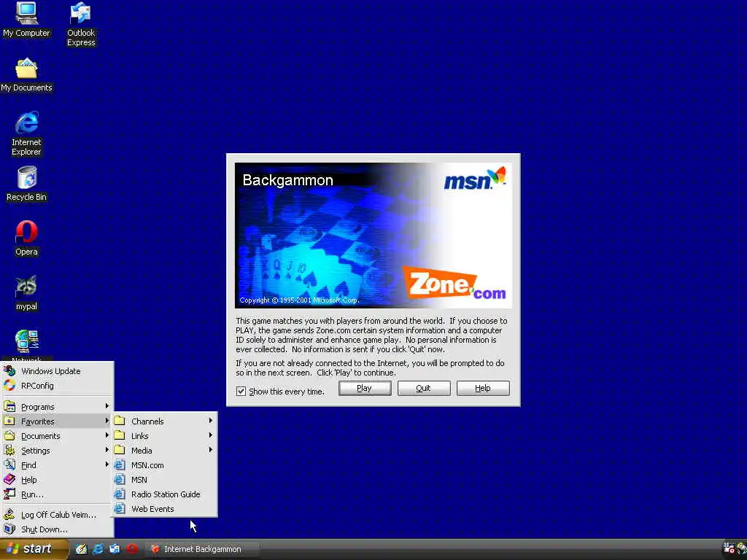747x560 pixels.
Task: Expand the Find submenu
Action: [57, 465]
